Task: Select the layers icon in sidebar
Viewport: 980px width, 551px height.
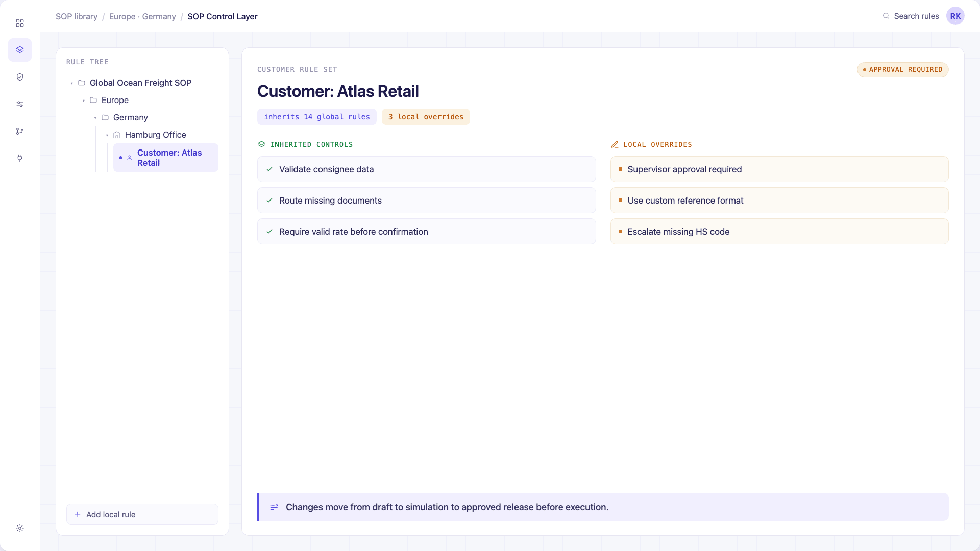Action: (20, 50)
